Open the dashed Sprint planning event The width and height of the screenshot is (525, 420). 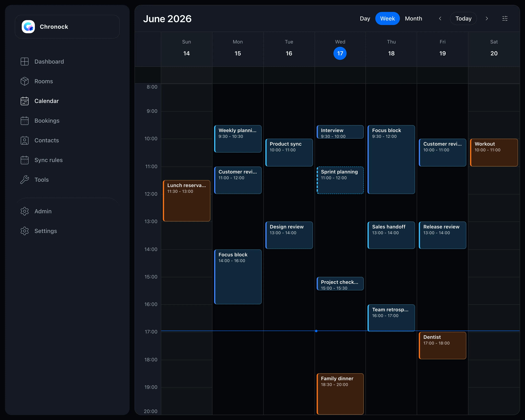point(340,180)
